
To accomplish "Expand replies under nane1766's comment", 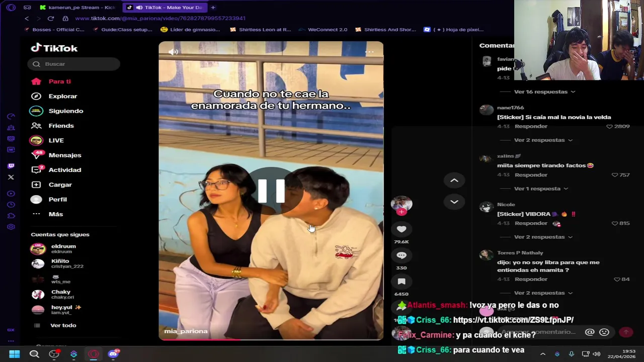I will click(543, 140).
